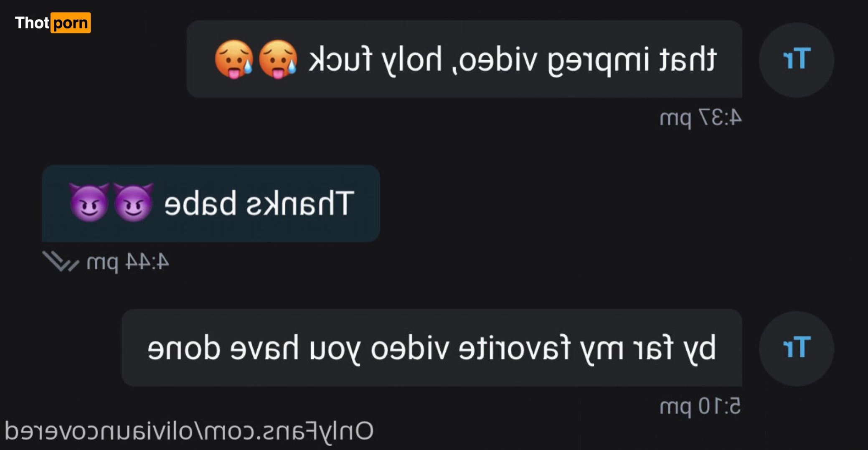Click the word 'favorite' in the last message
This screenshot has height=450, width=868.
[515, 348]
